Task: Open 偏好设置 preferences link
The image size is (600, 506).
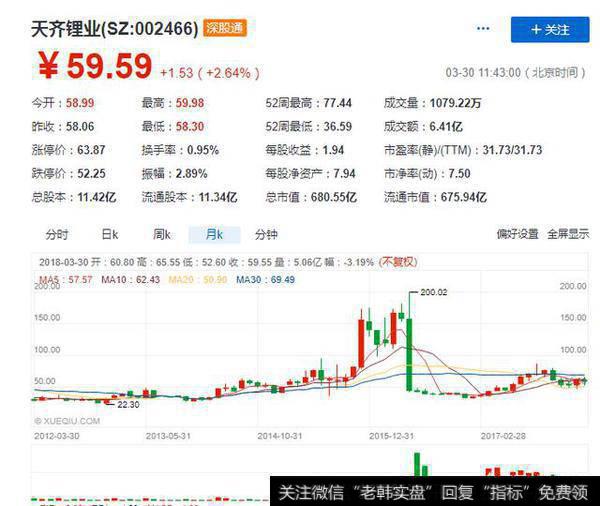Action: click(517, 234)
